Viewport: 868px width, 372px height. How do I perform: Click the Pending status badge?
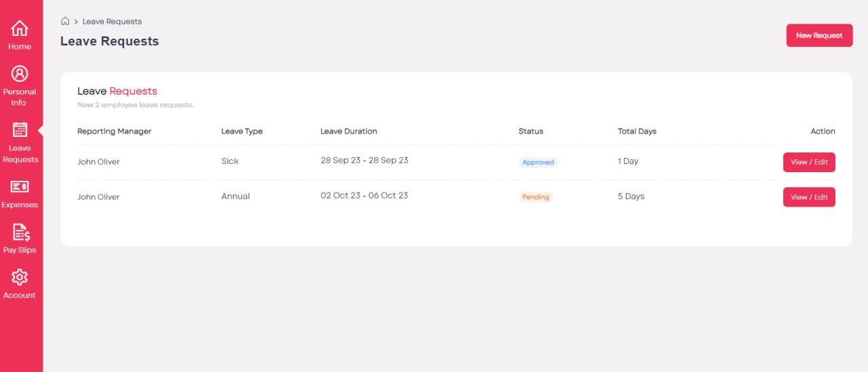[536, 197]
